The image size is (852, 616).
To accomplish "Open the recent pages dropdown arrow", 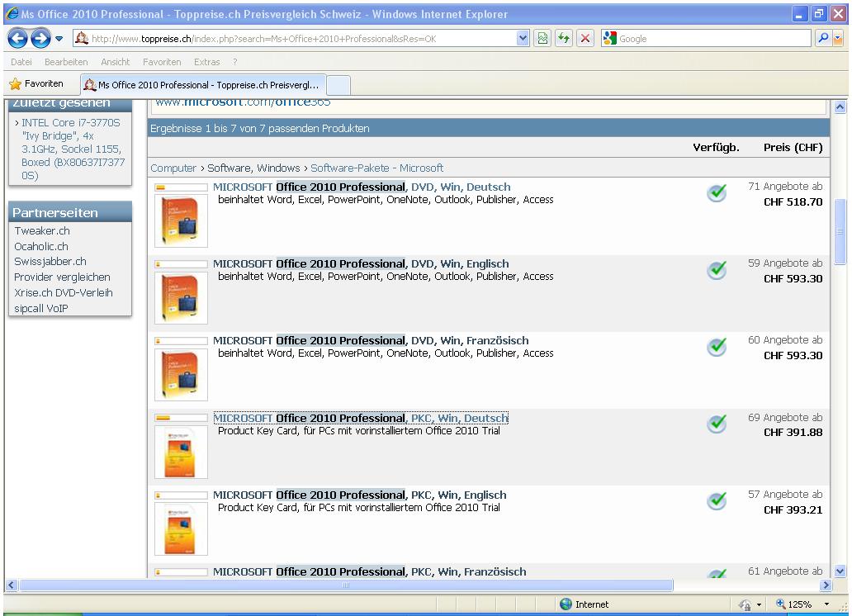I will click(x=59, y=39).
